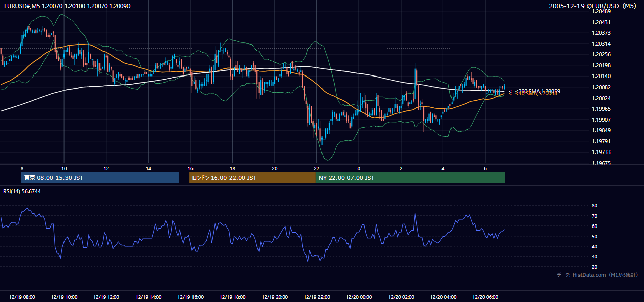Click RSI scale value 40
Screen dimensions: 644x302
pos(594,246)
